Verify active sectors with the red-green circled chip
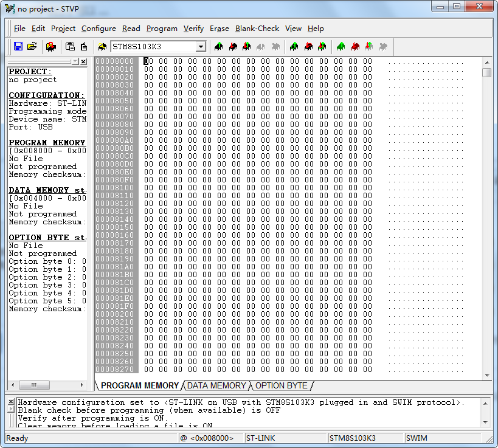 [322, 47]
